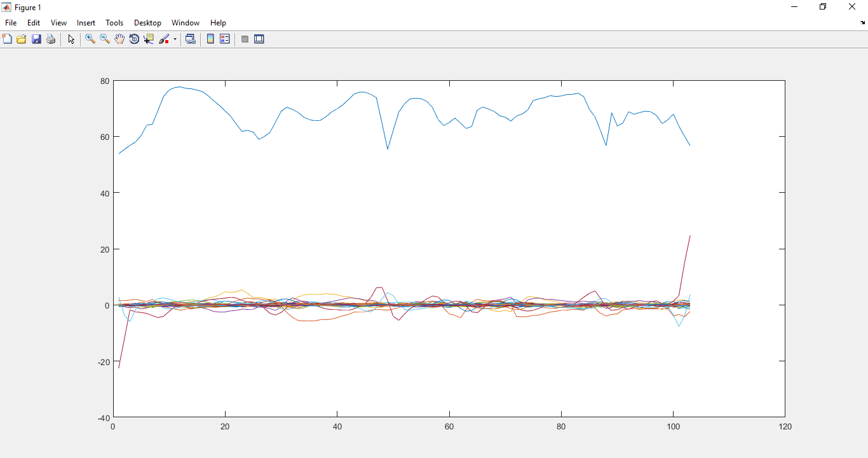Click the y-axis tick label -20
This screenshot has height=458, width=868.
[x=104, y=361]
